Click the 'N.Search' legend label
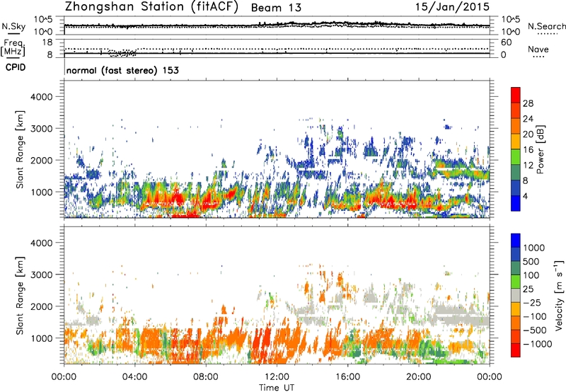This screenshot has height=392, width=566. pyautogui.click(x=546, y=26)
